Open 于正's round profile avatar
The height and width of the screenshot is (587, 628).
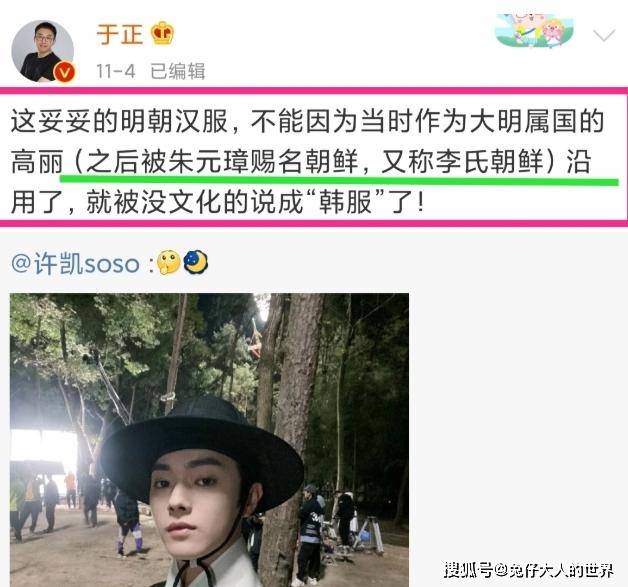click(43, 51)
